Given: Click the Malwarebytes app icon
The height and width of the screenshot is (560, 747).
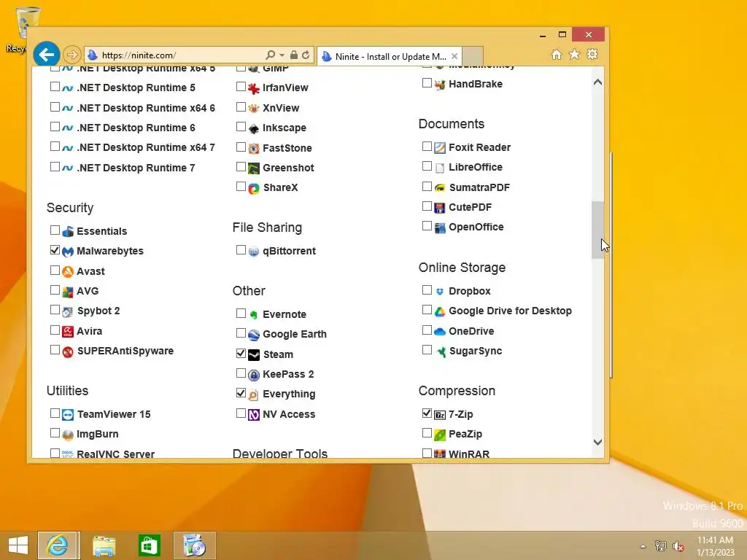Looking at the screenshot, I should click(68, 252).
